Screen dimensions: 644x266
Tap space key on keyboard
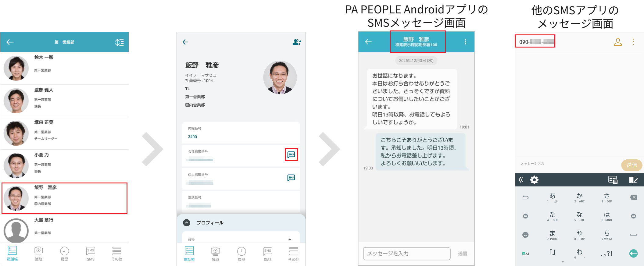coord(633,235)
